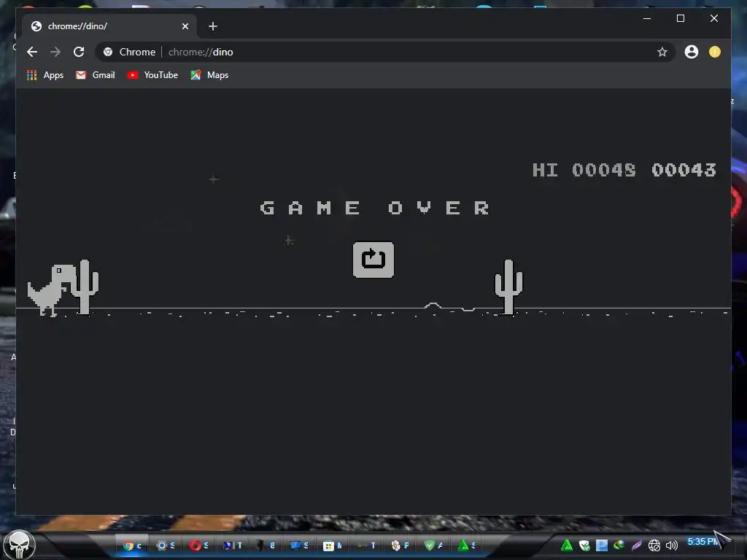Click the Microsoft Store taskbar item
The image size is (747, 560).
pyautogui.click(x=332, y=545)
